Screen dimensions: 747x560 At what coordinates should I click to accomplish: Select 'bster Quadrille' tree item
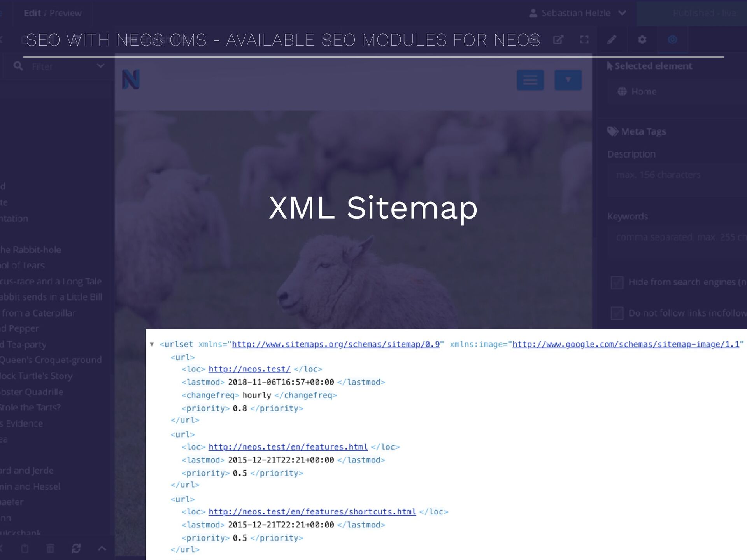[x=32, y=392]
